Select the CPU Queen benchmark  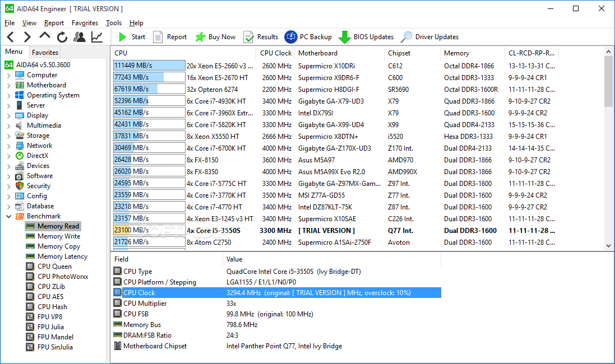pyautogui.click(x=49, y=267)
